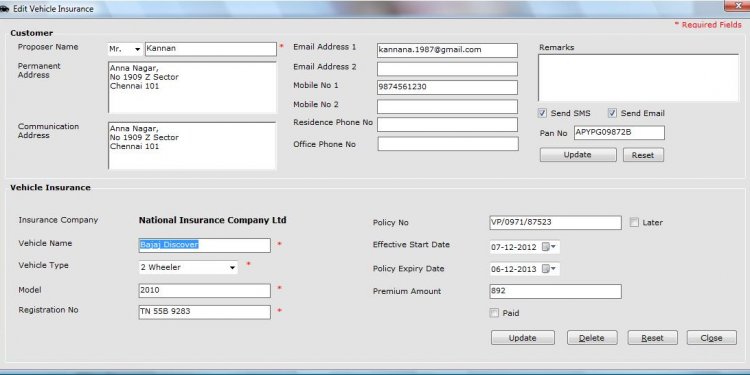Click the Policy Expiry Date value 06-12-2013
Image resolution: width=750 pixels, height=375 pixels.
pos(514,269)
